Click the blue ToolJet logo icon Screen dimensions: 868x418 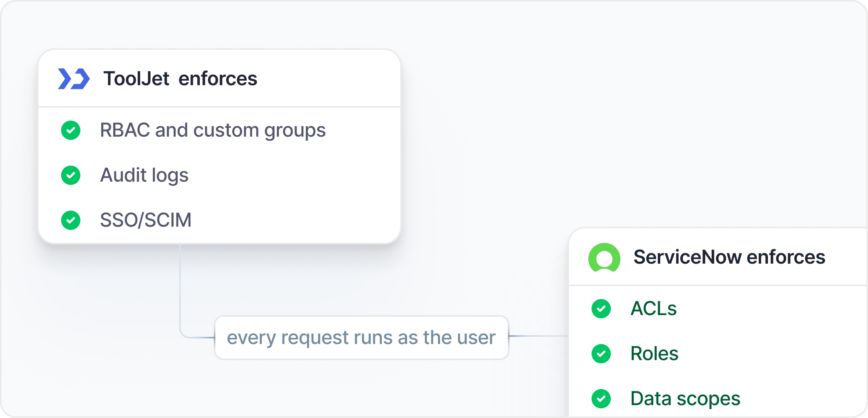point(74,79)
